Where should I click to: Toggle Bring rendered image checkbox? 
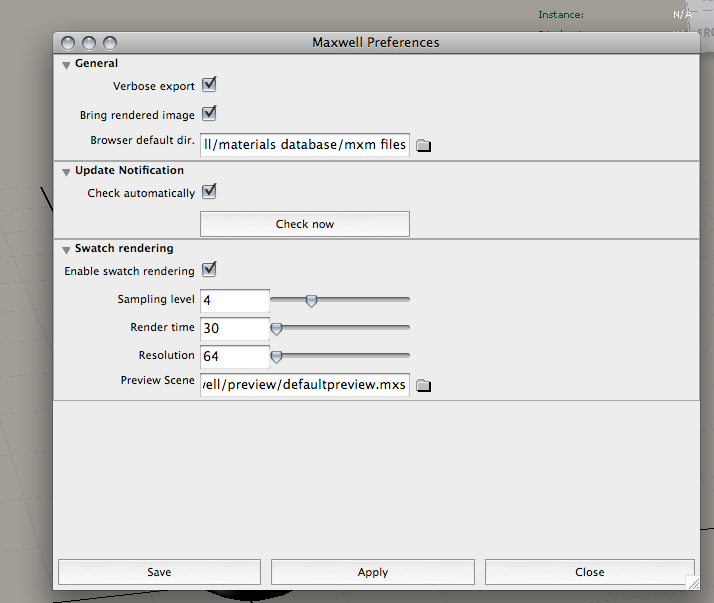209,113
